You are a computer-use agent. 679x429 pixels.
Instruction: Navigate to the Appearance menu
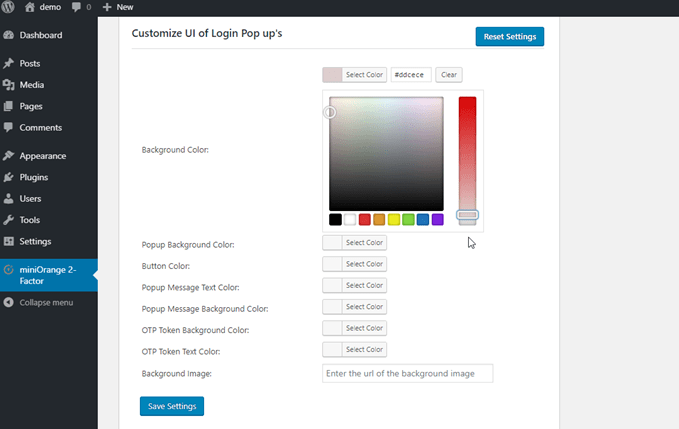42,156
